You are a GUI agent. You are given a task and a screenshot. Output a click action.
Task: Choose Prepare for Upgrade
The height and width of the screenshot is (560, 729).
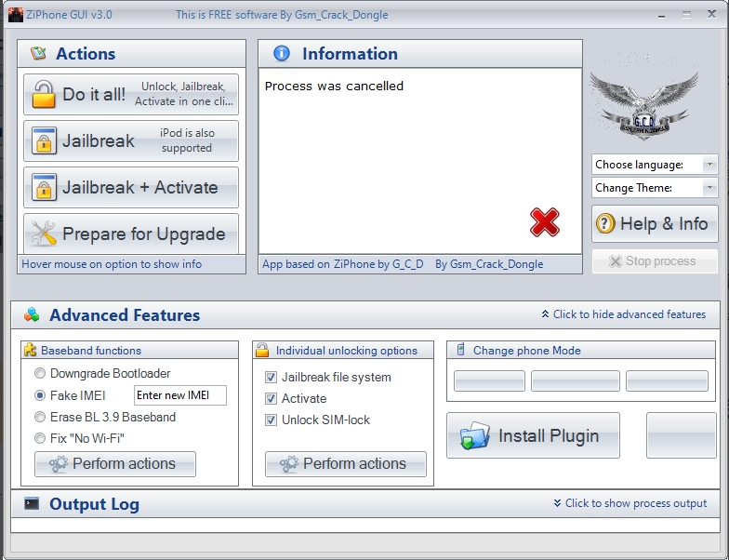click(130, 233)
